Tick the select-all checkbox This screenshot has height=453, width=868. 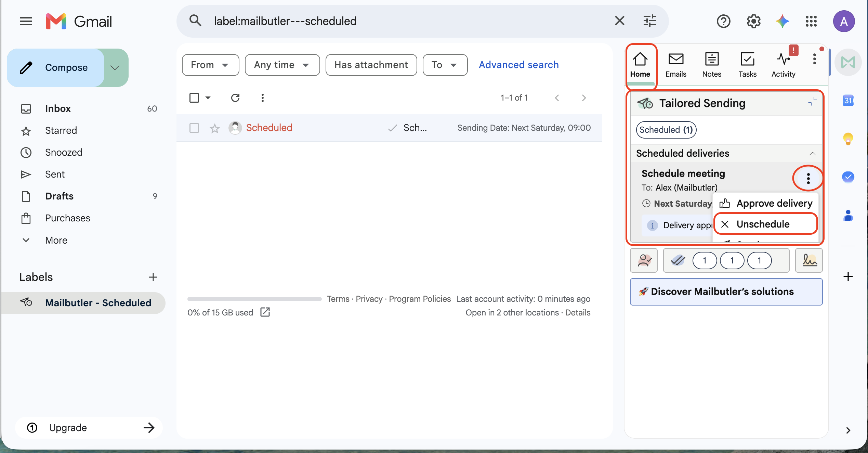[194, 98]
